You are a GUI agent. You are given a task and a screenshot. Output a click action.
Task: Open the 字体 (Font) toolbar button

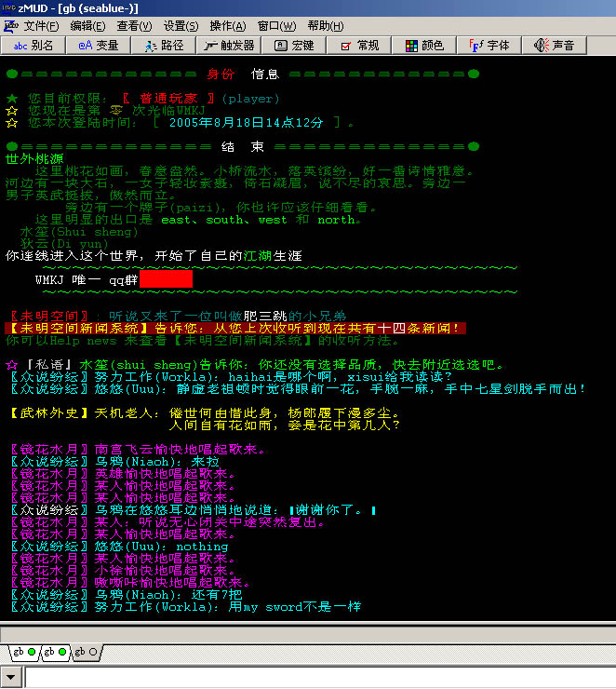(x=489, y=45)
